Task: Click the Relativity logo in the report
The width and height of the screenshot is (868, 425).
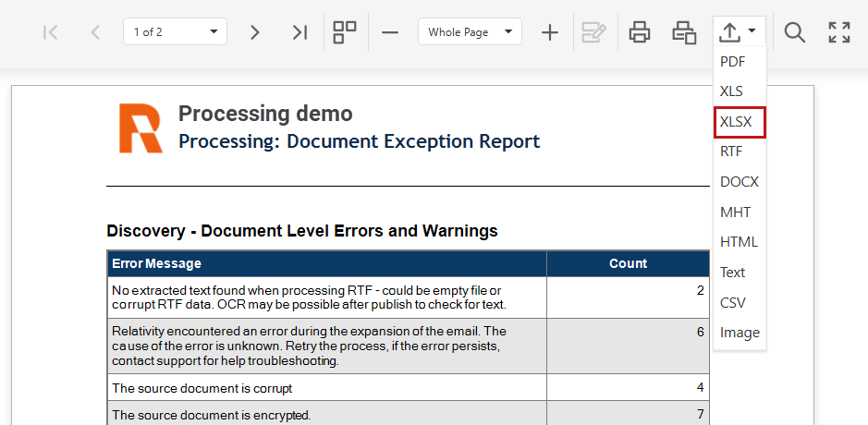Action: [141, 127]
